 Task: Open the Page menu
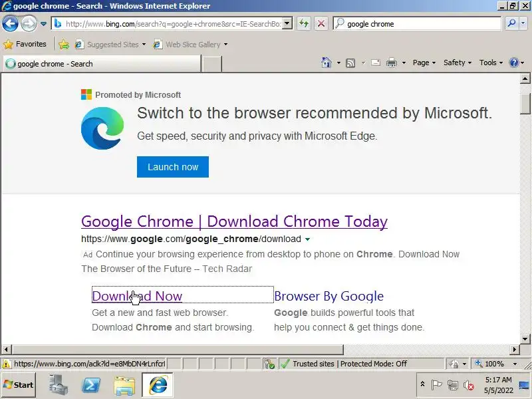(x=424, y=63)
